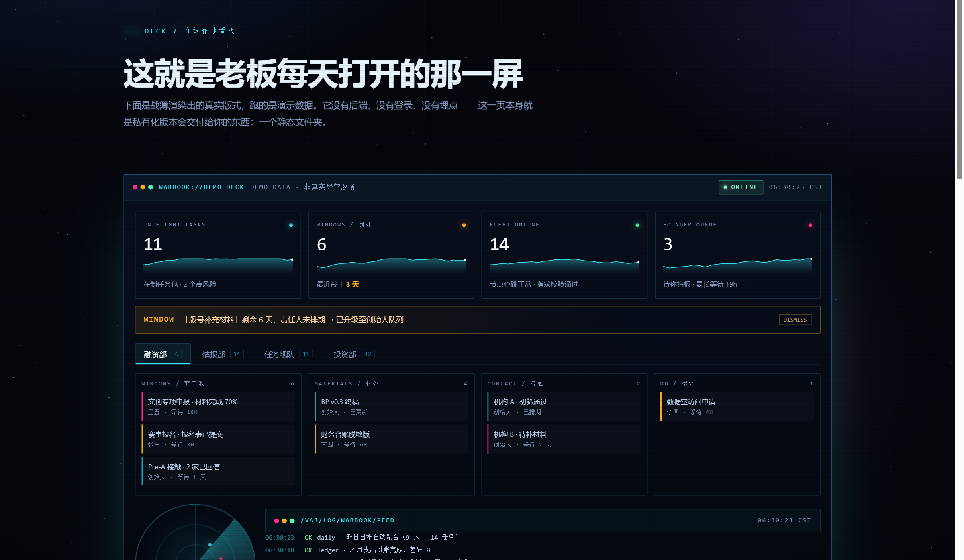Click the count badge 14 on 情报部 tab
Viewport: 964px width, 560px height.
[x=237, y=354]
